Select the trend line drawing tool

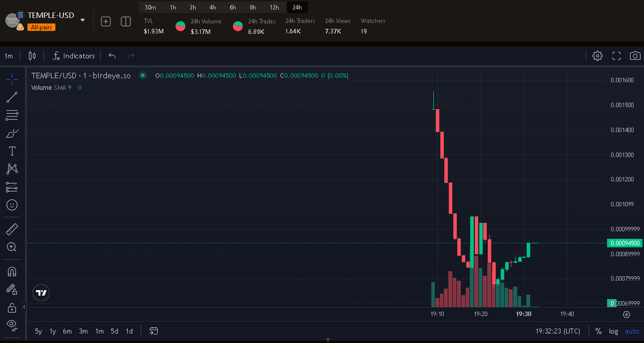12,97
